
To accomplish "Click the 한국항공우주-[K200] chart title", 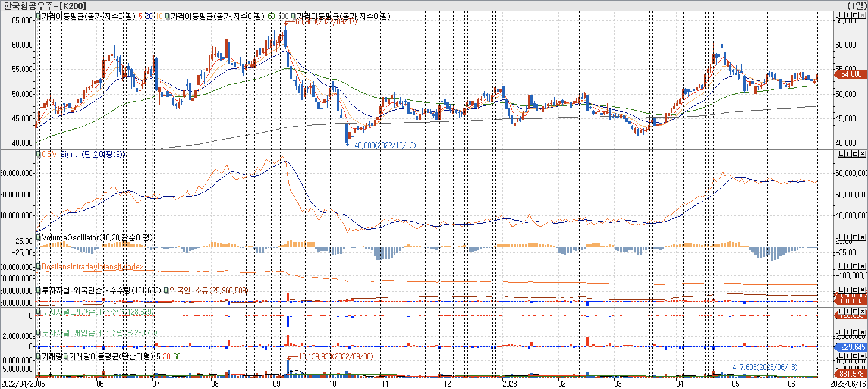I will (x=45, y=6).
